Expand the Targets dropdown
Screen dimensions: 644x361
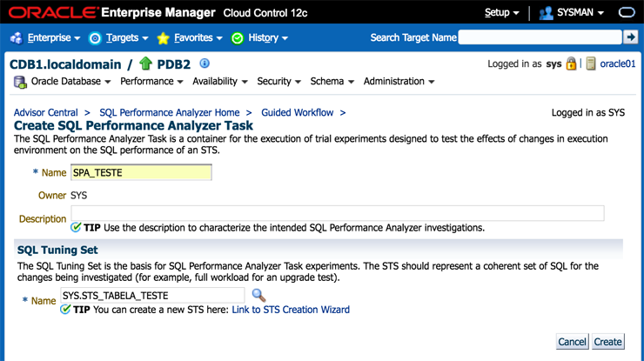(118, 38)
